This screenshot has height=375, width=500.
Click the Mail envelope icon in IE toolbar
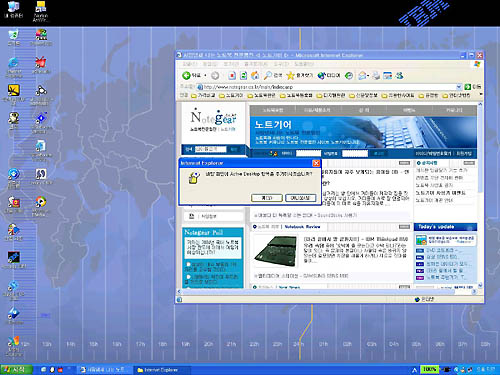362,76
